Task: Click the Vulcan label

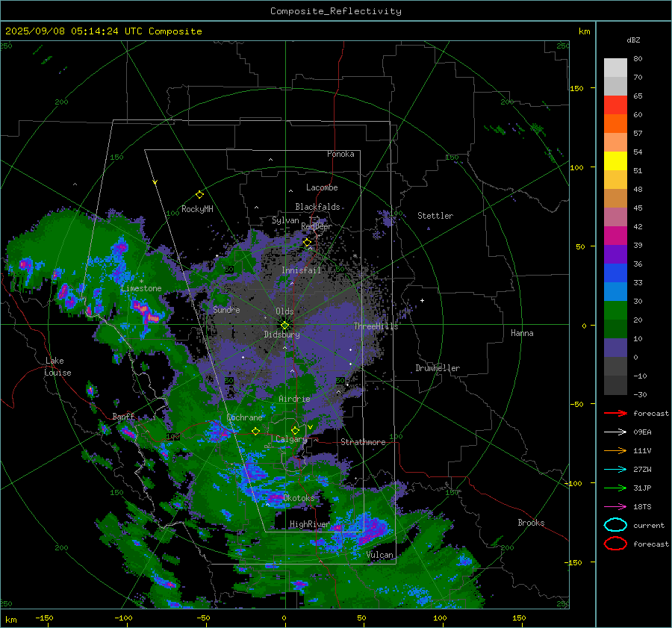Action: (380, 555)
